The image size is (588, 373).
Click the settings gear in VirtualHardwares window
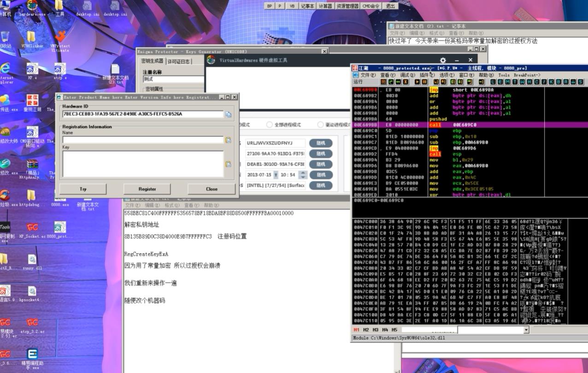click(443, 60)
